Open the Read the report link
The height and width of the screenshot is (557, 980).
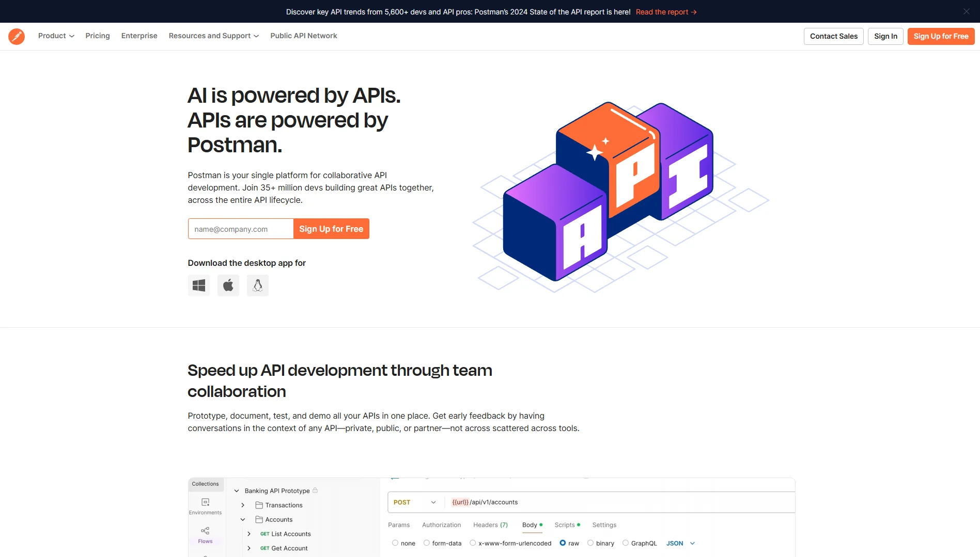(666, 12)
